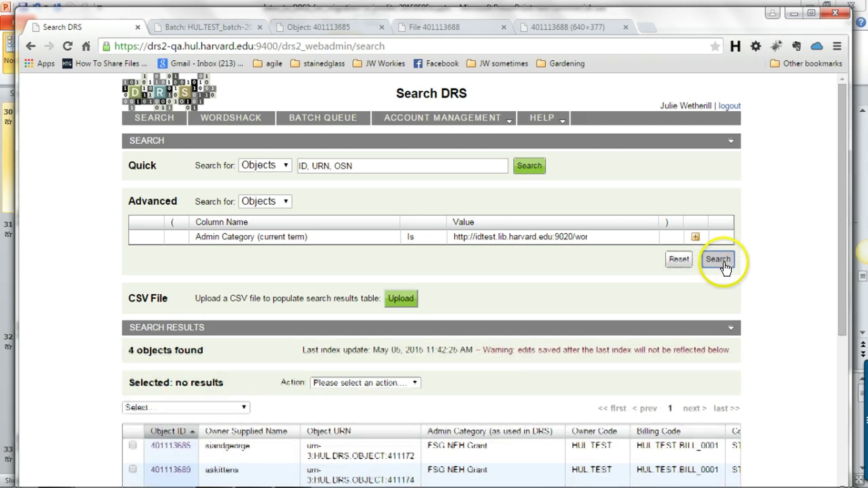Click the settings gear extension icon

(x=756, y=46)
